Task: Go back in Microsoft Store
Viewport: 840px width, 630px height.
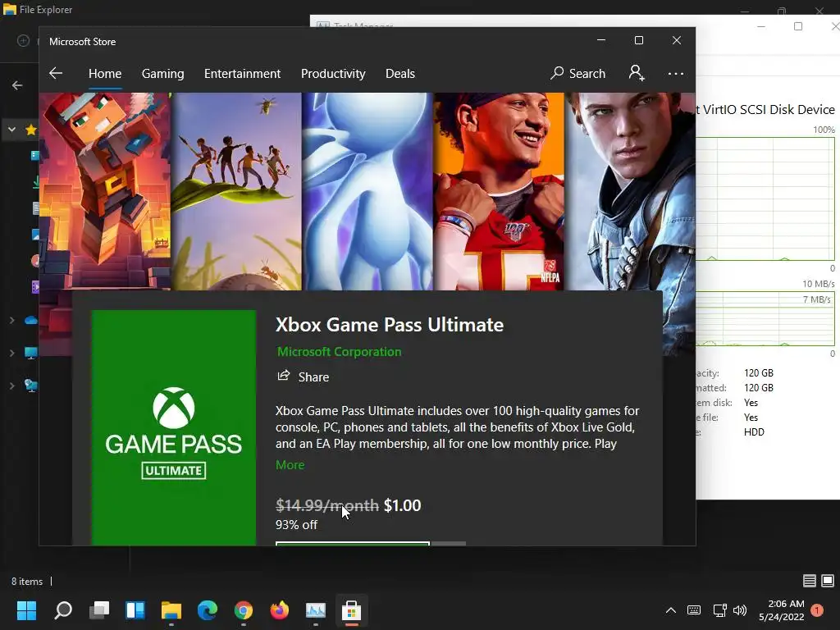Action: tap(56, 73)
